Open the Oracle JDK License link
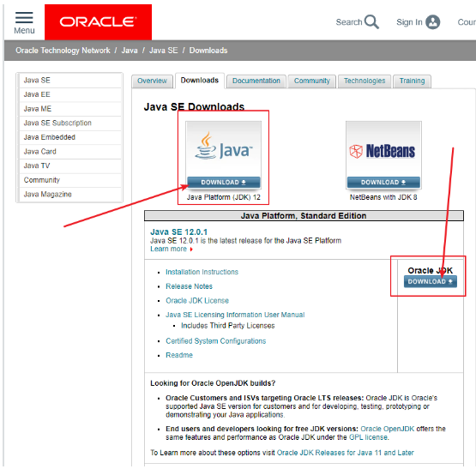This screenshot has width=476, height=469. tap(197, 301)
